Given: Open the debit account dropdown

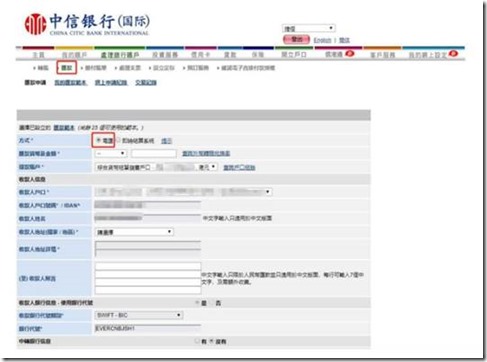Looking at the screenshot, I should coord(156,167).
